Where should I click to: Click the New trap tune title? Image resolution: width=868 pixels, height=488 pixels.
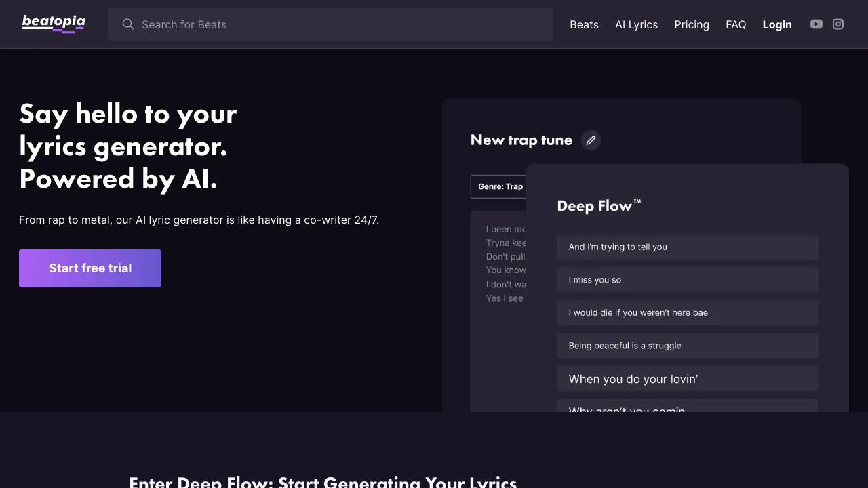coord(521,140)
